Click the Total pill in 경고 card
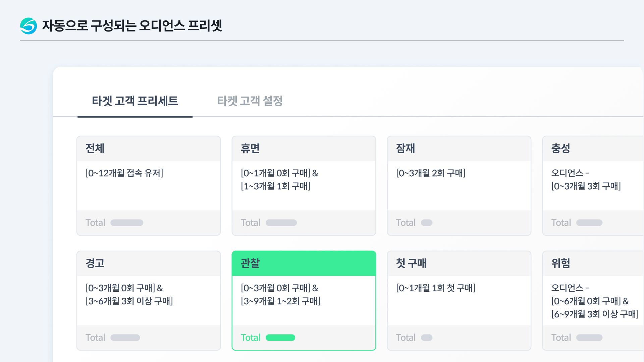 coord(125,338)
